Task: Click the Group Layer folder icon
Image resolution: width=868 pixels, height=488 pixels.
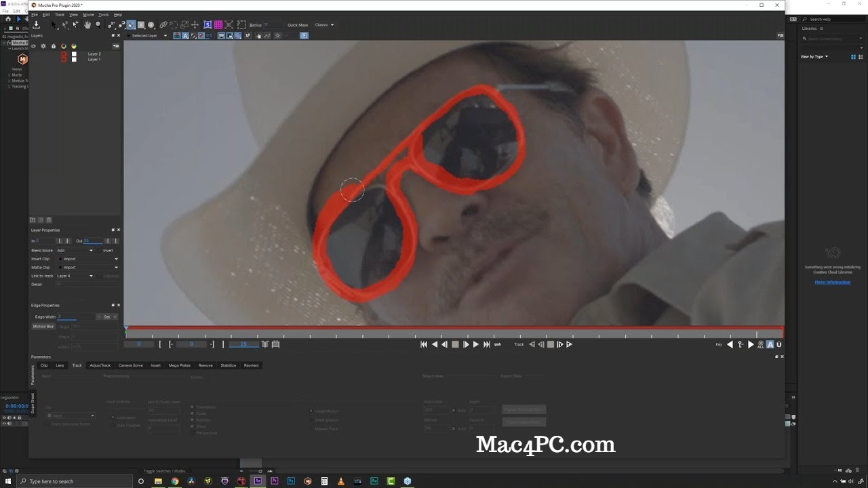Action: [33, 220]
